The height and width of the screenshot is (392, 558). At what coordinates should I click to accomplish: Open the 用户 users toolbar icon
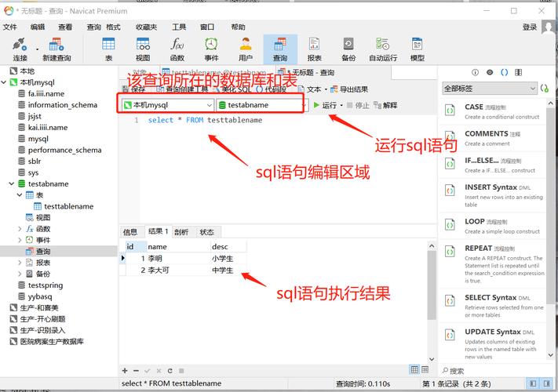click(246, 49)
